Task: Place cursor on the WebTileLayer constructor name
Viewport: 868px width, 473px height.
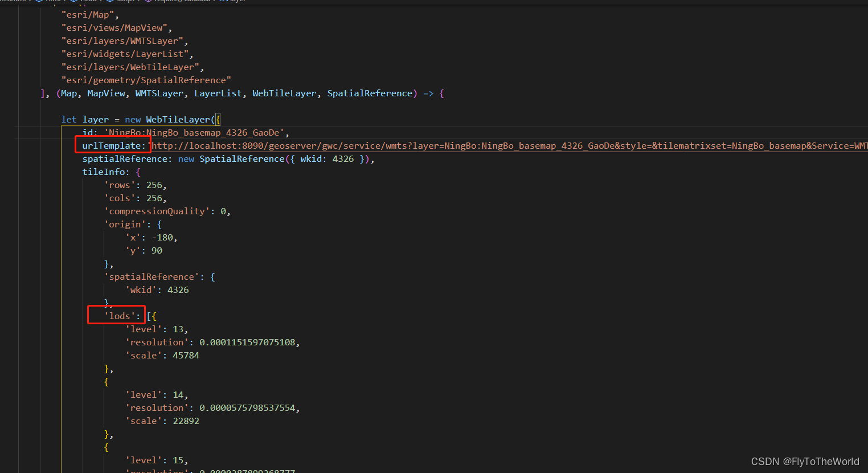Action: (178, 119)
